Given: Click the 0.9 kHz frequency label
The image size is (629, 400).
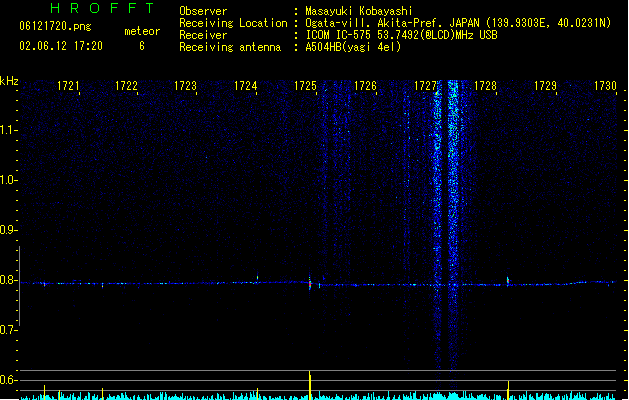Looking at the screenshot, I should pyautogui.click(x=8, y=230).
